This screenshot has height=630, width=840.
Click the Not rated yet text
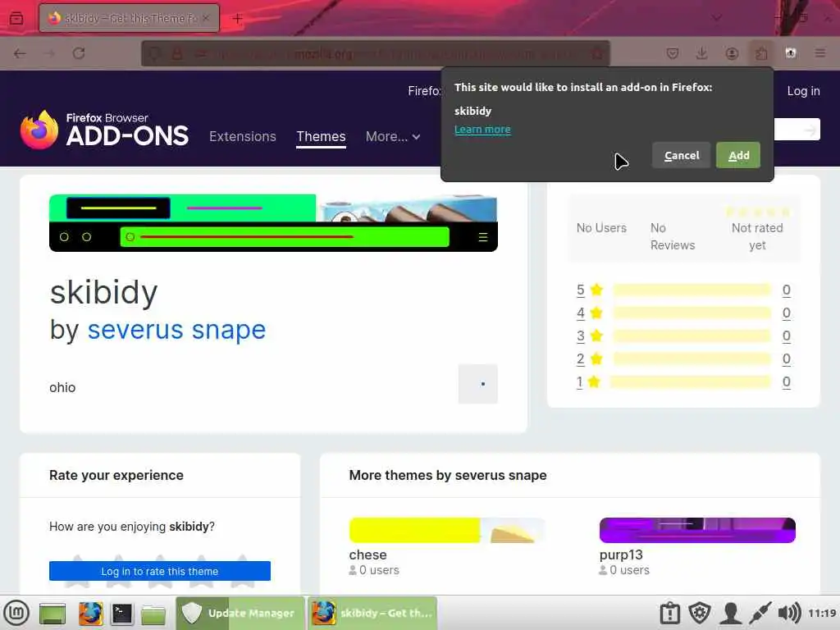tap(757, 236)
